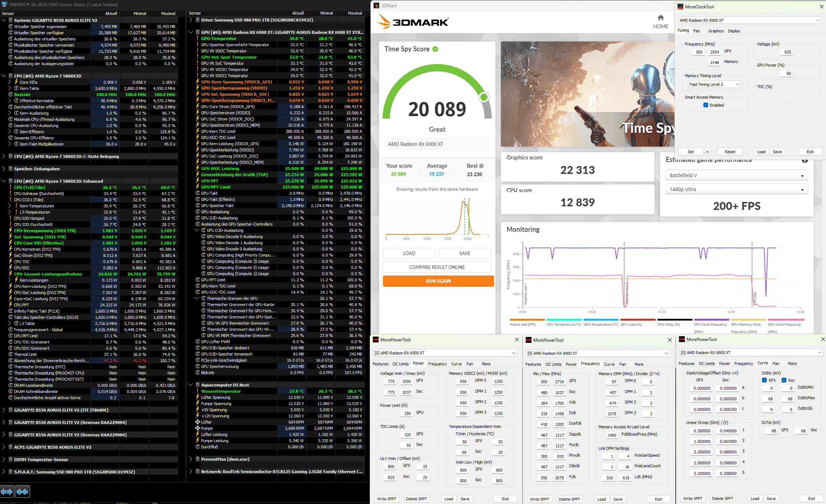Click green check beside Time Spy Score
This screenshot has height=504, width=826.
pos(435,49)
